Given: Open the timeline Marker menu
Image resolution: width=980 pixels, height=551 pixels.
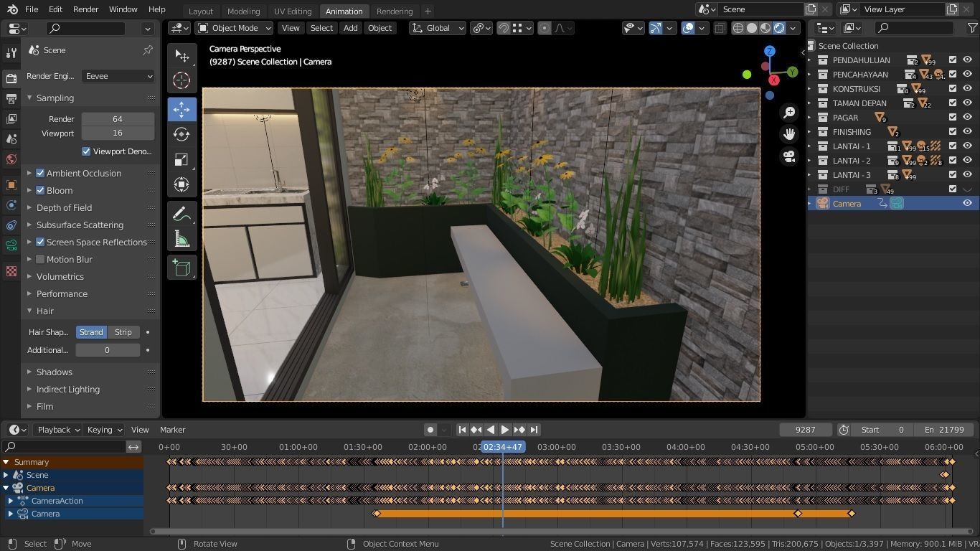Looking at the screenshot, I should pos(172,430).
